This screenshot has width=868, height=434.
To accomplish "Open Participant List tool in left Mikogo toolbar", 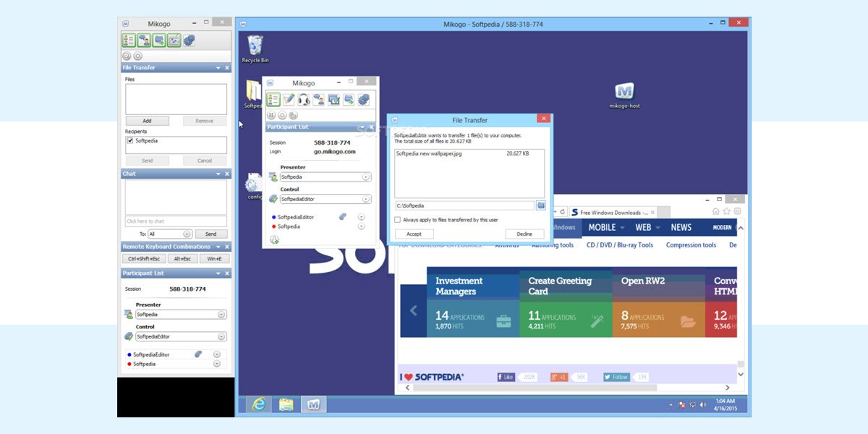I will coord(129,41).
